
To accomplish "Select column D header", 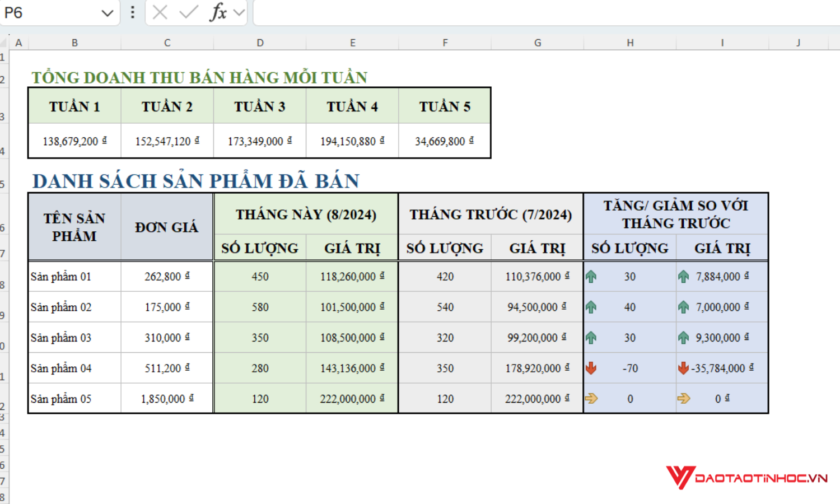I will (260, 43).
